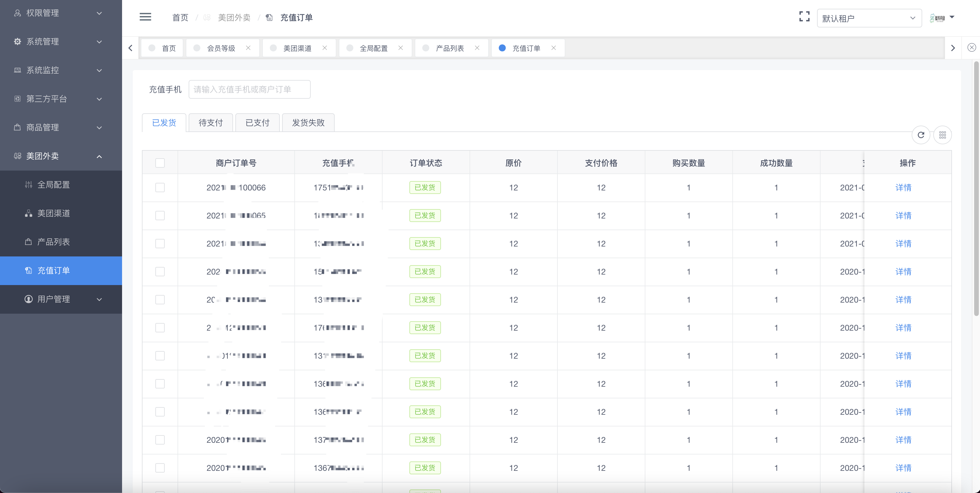980x493 pixels.
Task: Open the column settings grid icon
Action: [x=943, y=135]
